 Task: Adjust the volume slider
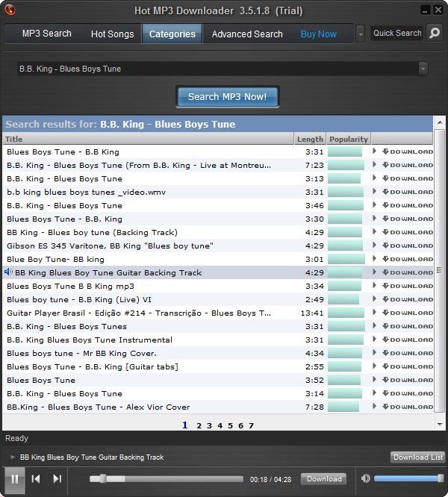click(x=408, y=478)
